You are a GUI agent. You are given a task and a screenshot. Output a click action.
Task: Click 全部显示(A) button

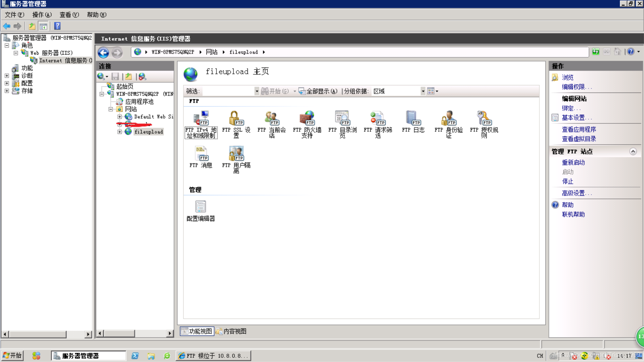click(x=318, y=91)
